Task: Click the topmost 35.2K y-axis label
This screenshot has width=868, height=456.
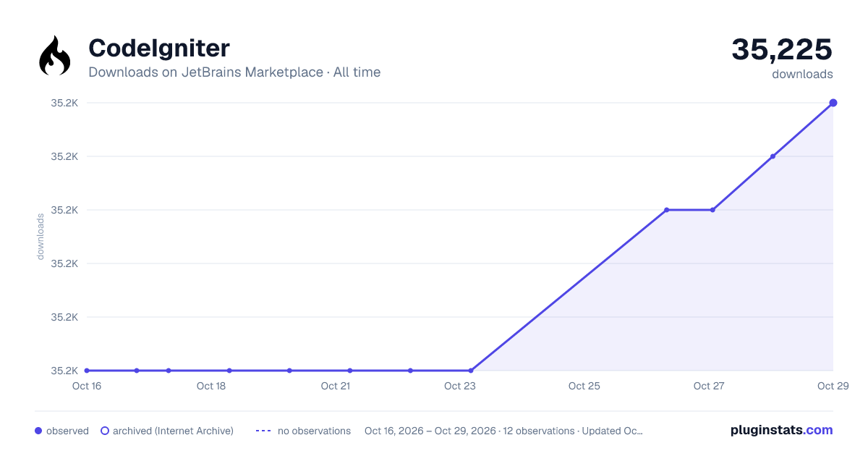Action: (x=64, y=103)
